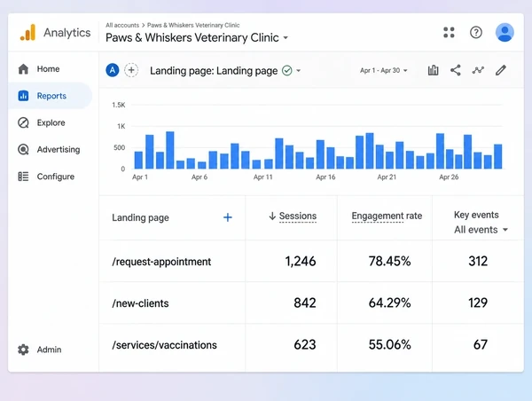
Task: Expand the report title dropdown arrow
Action: (299, 71)
